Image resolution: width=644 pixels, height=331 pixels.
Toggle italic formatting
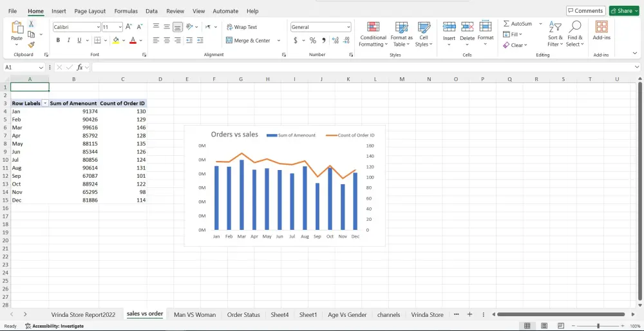coord(69,40)
